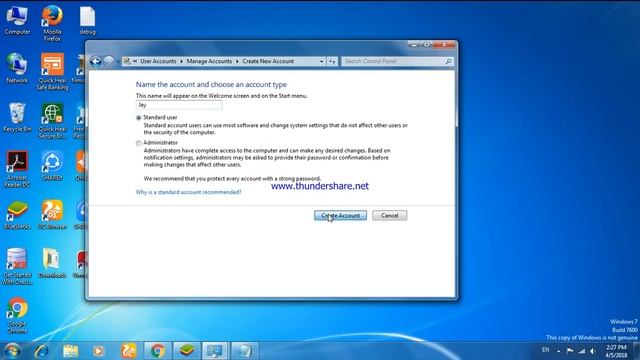
Task: Switch to Chrome on the taskbar
Action: pos(157,351)
